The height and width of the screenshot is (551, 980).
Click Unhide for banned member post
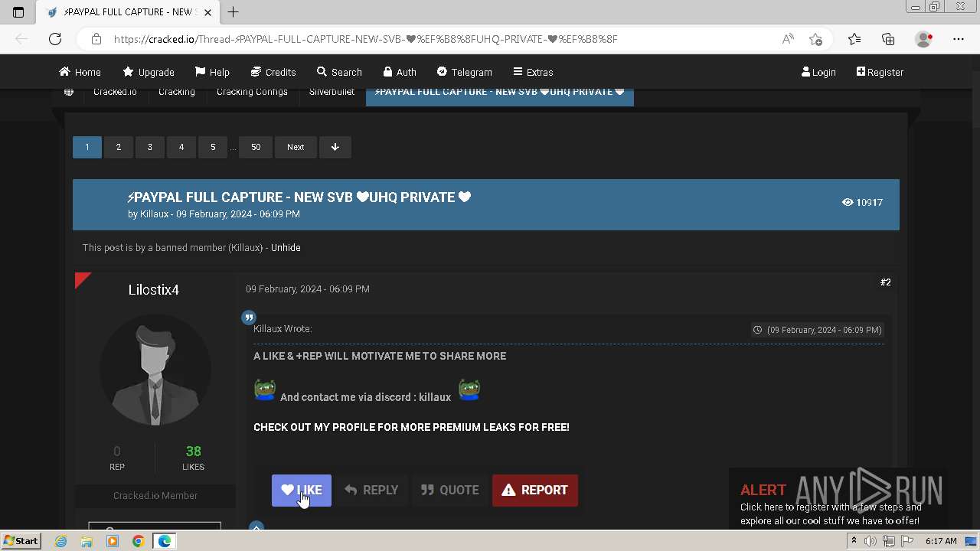[x=286, y=248]
